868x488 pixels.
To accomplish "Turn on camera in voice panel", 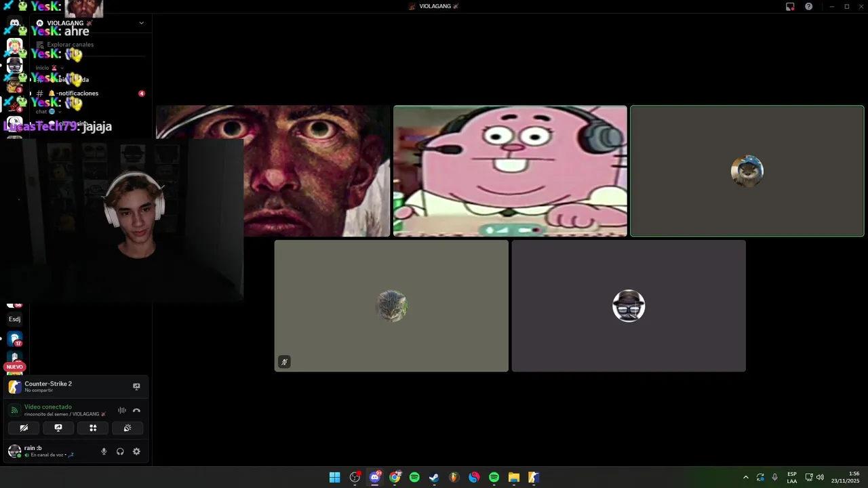I will [24, 428].
